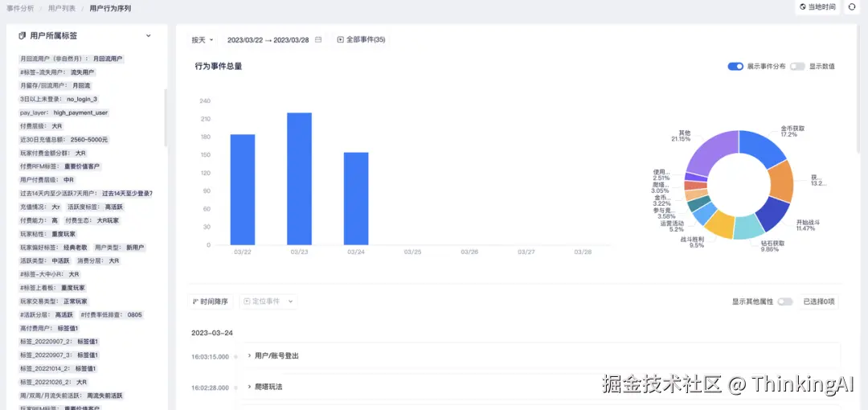Select the 用户行为序列 breadcrumb
This screenshot has height=410, width=868.
point(110,8)
